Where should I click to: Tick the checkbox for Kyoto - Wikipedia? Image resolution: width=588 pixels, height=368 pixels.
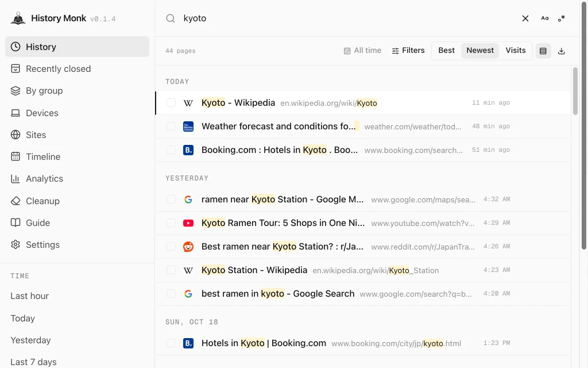[171, 103]
